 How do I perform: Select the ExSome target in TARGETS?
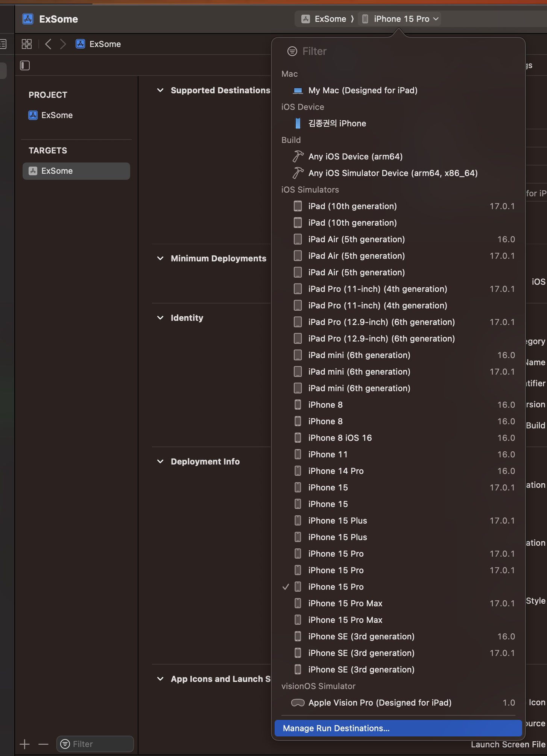pos(76,171)
